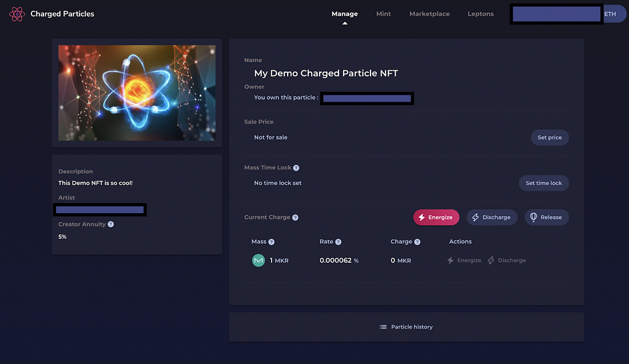Click the Mass column help icon
The width and height of the screenshot is (629, 364).
272,242
